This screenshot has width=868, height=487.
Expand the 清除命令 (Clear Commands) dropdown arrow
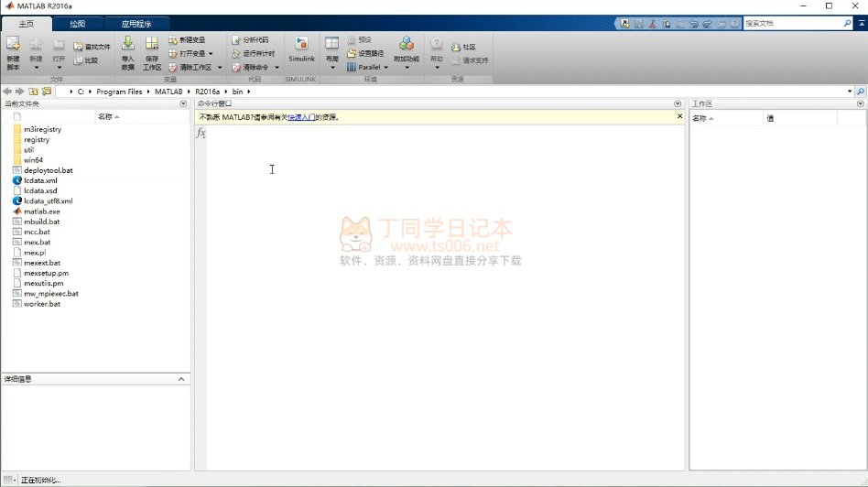[x=277, y=68]
